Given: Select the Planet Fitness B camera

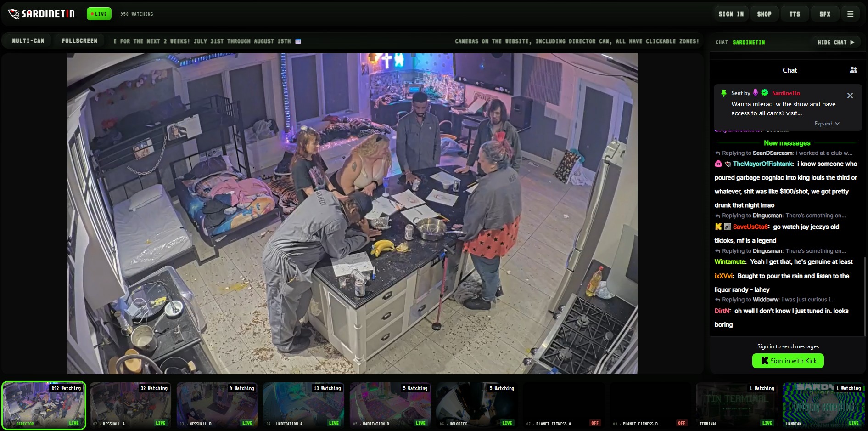Looking at the screenshot, I should (x=650, y=406).
